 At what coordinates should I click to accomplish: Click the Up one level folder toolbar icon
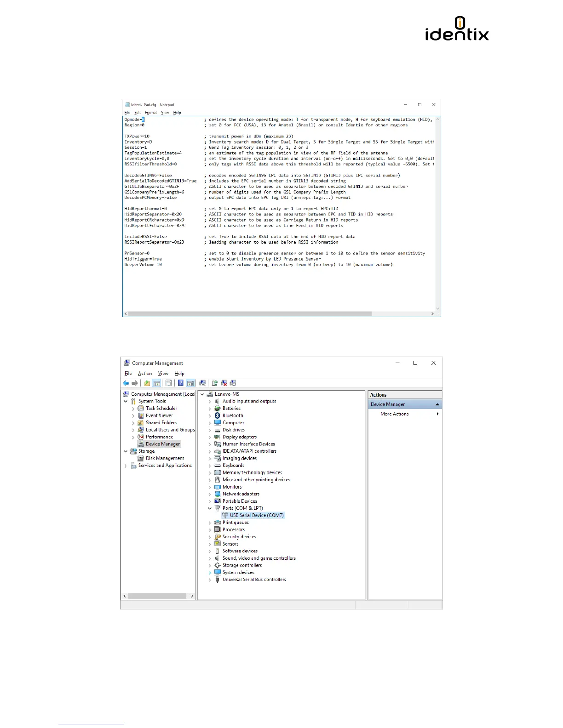[x=147, y=383]
